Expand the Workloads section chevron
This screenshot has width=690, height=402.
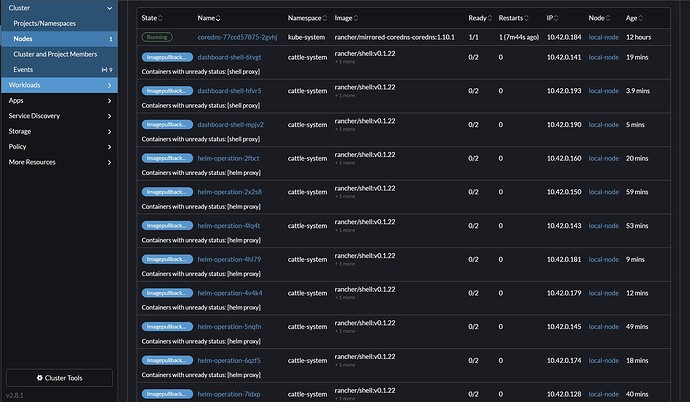click(109, 85)
